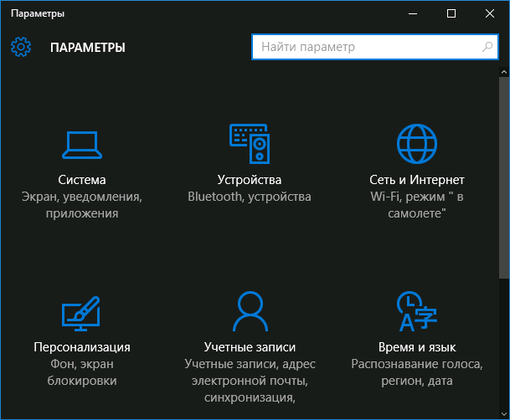Minimize the Параметры window

(x=413, y=13)
